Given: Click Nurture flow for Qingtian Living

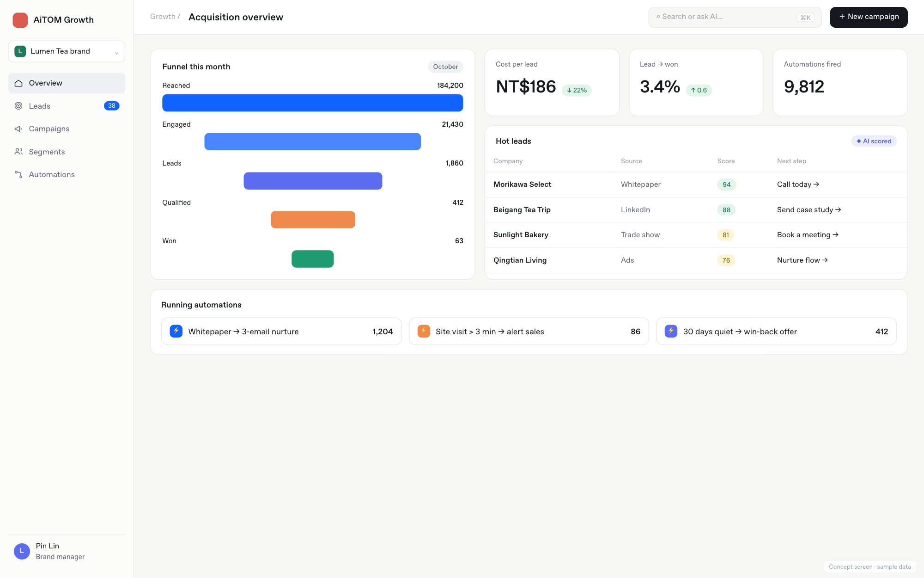Looking at the screenshot, I should [802, 260].
